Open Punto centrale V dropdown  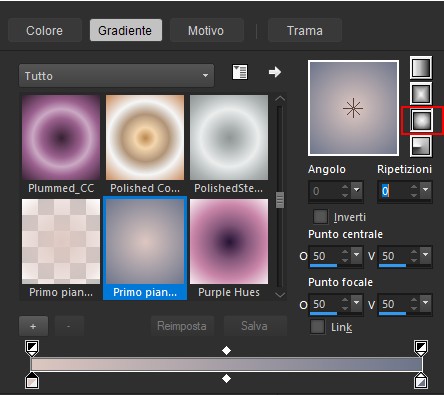pyautogui.click(x=426, y=256)
